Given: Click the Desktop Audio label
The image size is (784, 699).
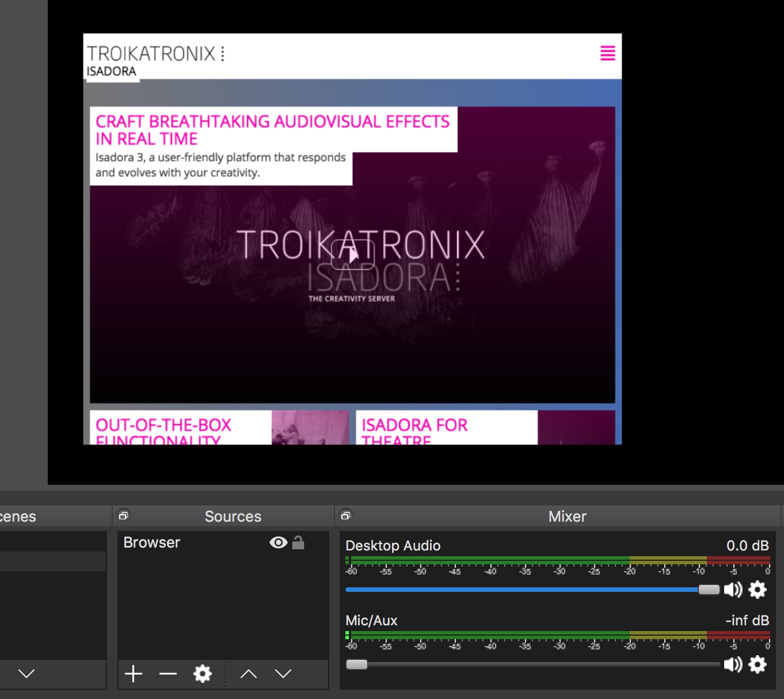Looking at the screenshot, I should pyautogui.click(x=393, y=545).
